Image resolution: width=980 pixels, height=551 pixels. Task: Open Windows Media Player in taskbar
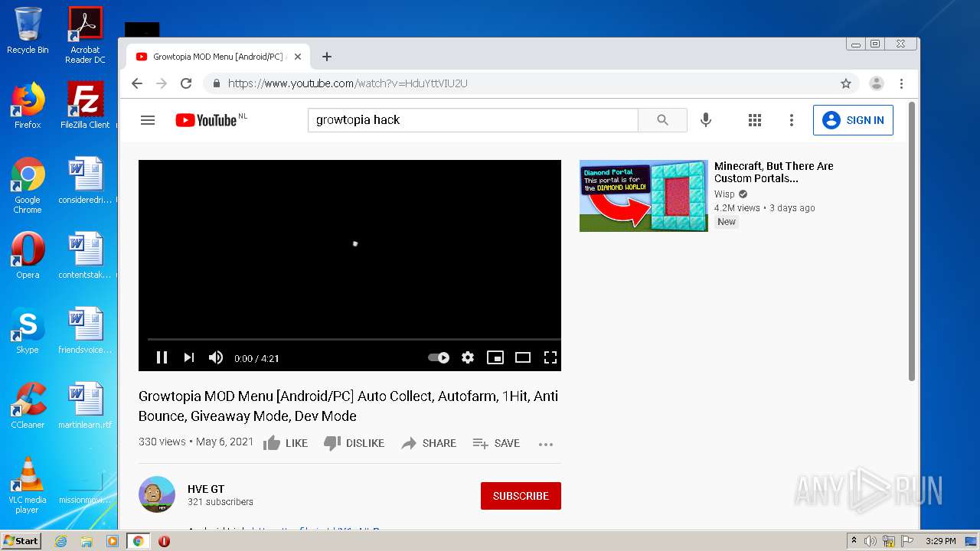pos(113,541)
